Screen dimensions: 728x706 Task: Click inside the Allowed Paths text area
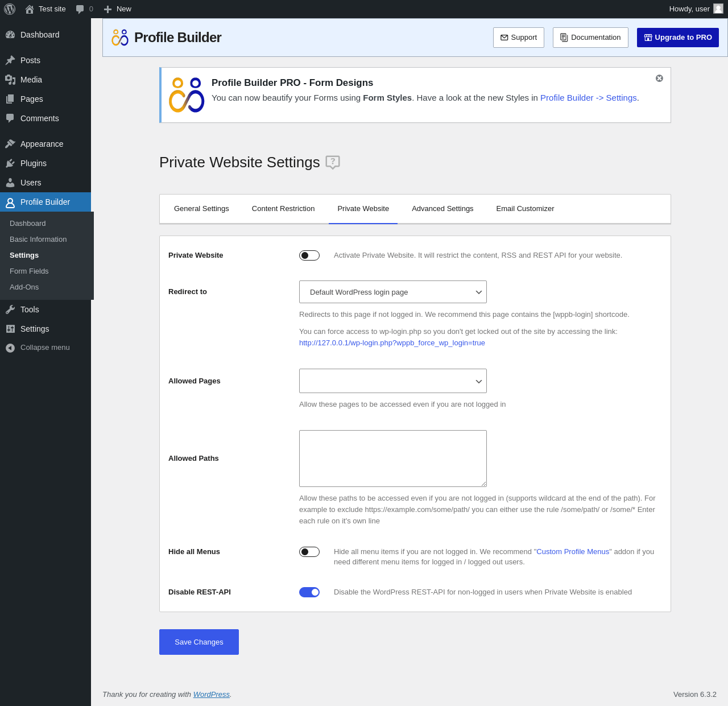click(393, 459)
